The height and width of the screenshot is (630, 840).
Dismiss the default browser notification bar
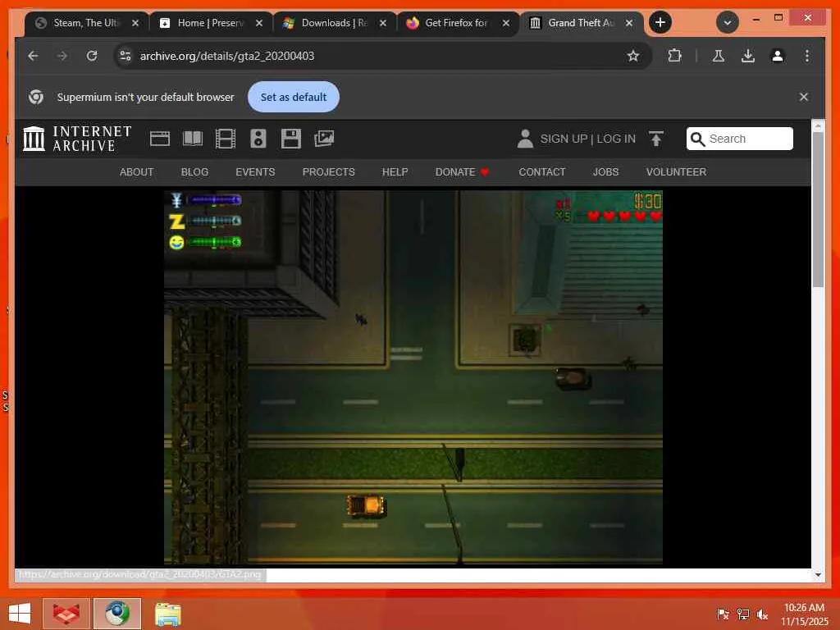click(x=804, y=97)
